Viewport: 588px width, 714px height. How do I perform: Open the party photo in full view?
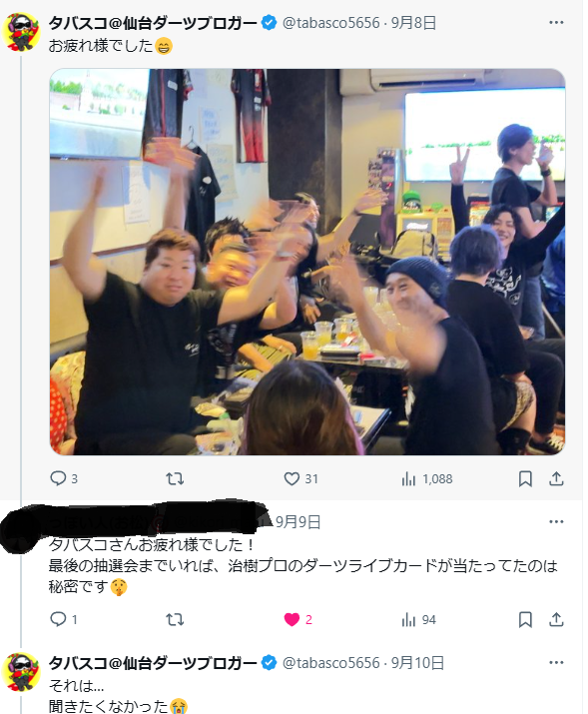pos(307,262)
